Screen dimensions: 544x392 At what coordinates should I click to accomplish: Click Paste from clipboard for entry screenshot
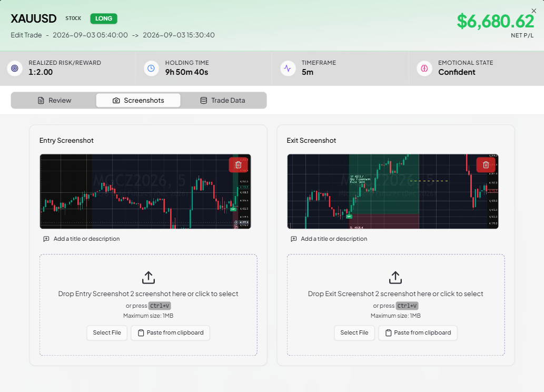170,332
